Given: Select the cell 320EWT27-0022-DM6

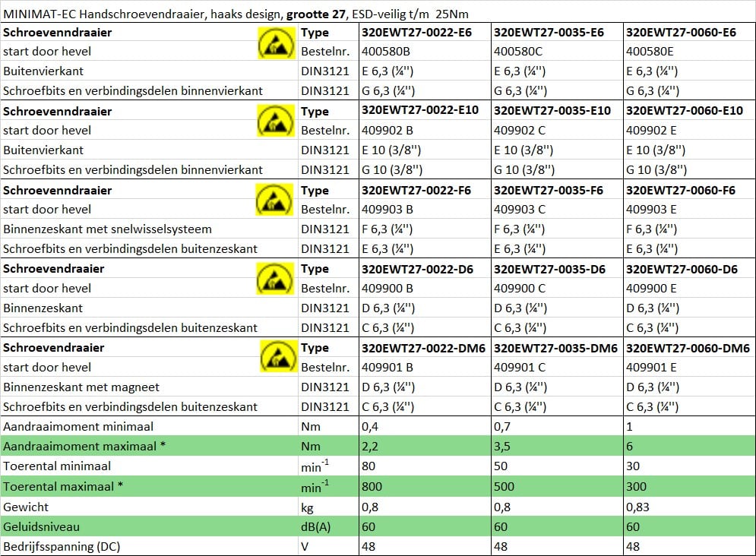Looking at the screenshot, I should click(x=423, y=349).
